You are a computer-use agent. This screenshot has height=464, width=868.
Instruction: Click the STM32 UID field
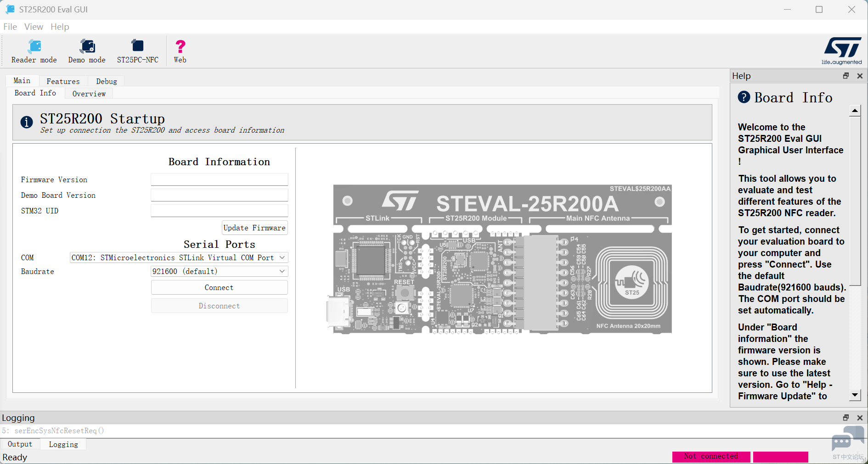click(x=220, y=211)
